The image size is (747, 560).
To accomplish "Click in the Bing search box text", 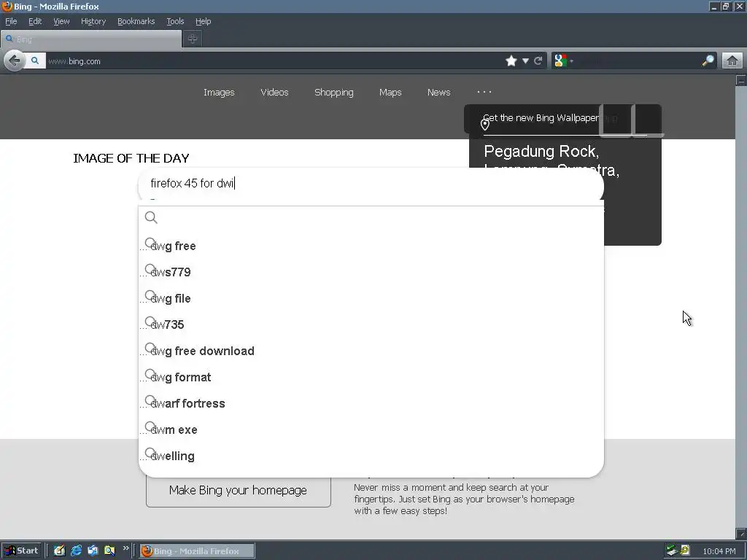I will pyautogui.click(x=371, y=183).
